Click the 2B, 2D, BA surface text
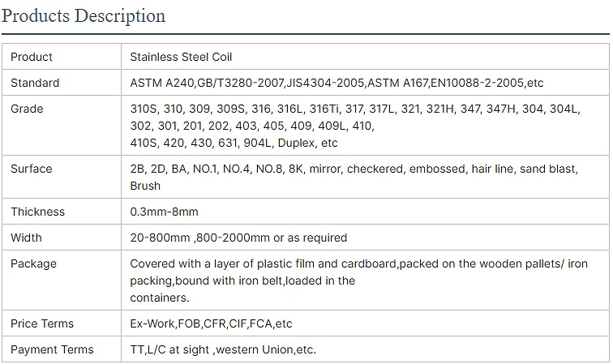 coord(354,169)
